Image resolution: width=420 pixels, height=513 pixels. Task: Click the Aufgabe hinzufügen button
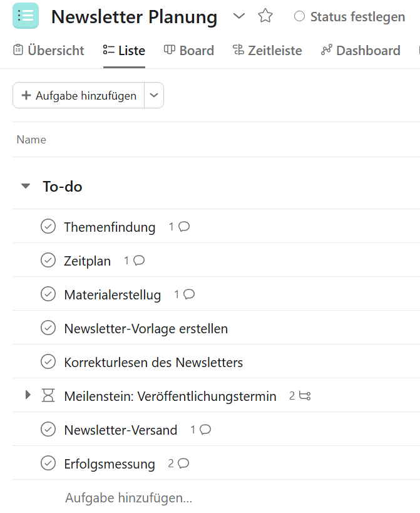pos(78,95)
